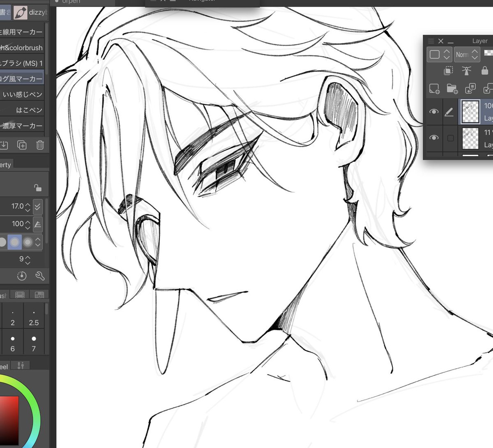Duplicate the selected sub tool
The height and width of the screenshot is (448, 493).
click(x=22, y=145)
